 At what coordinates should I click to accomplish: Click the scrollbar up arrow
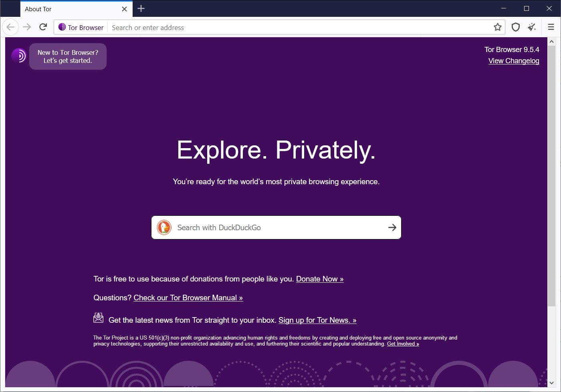coord(551,41)
